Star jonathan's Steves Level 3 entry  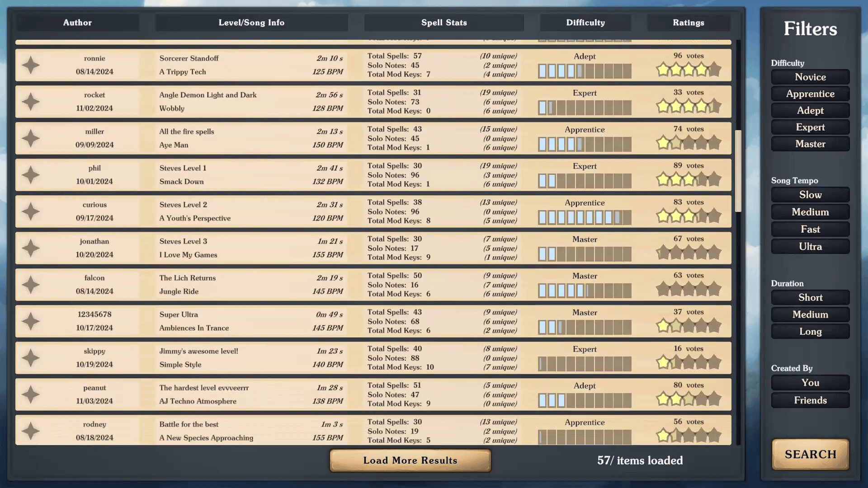(x=31, y=248)
